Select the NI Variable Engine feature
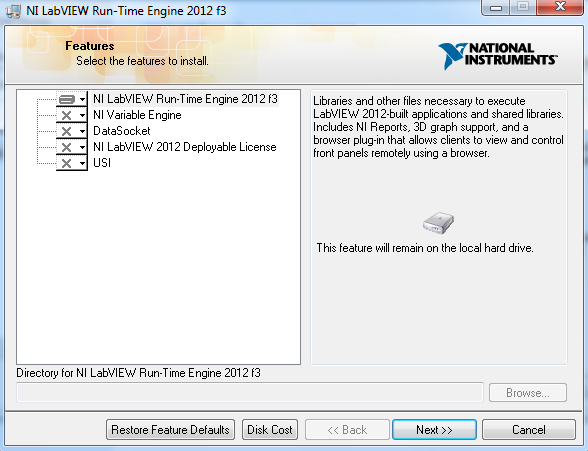 coord(137,115)
